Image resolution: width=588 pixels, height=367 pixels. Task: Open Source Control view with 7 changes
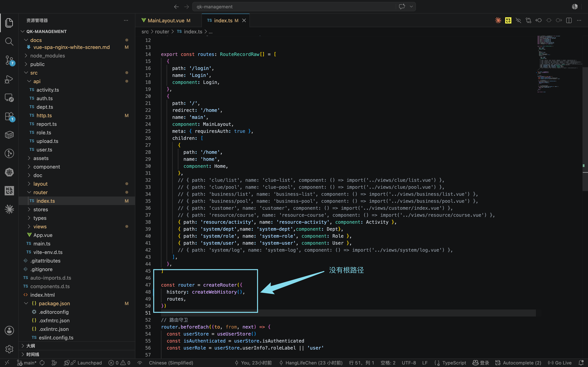coord(9,60)
